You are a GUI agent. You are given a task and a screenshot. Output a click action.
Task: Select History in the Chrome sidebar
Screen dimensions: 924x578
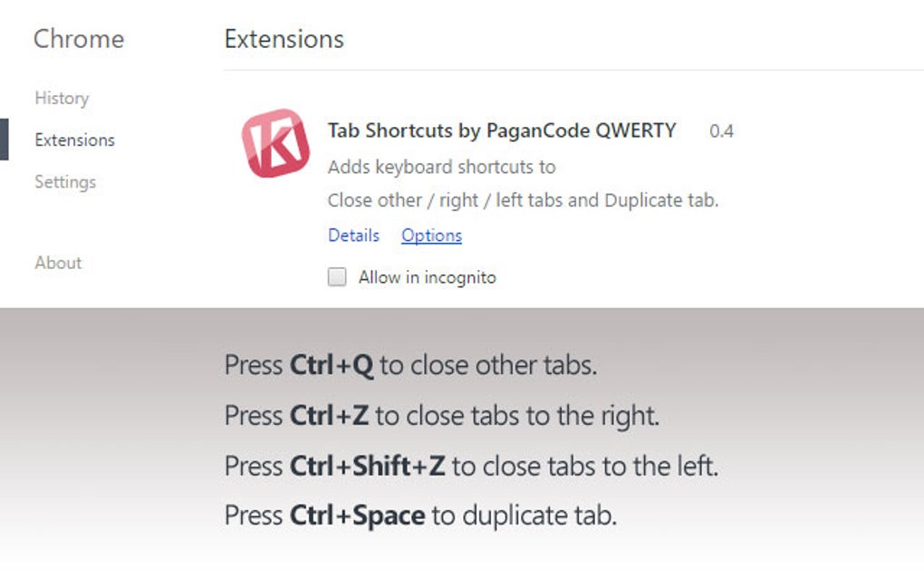click(61, 98)
